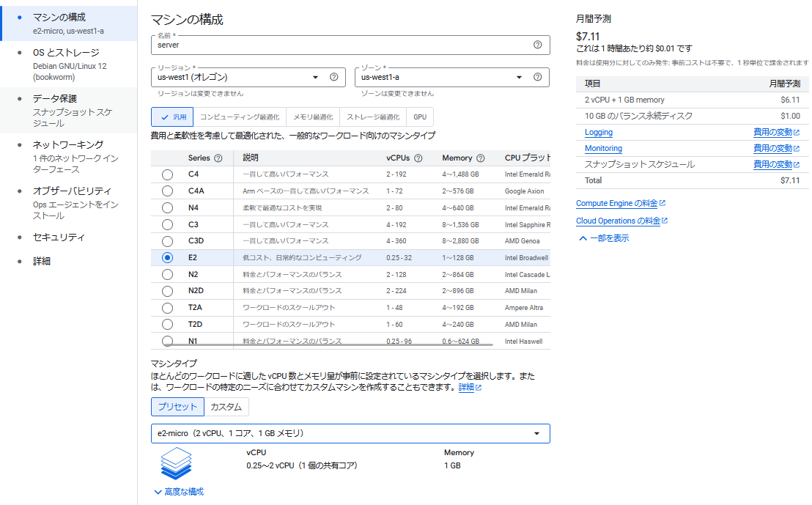
Task: Click the help icon in the name field
Action: (x=537, y=45)
